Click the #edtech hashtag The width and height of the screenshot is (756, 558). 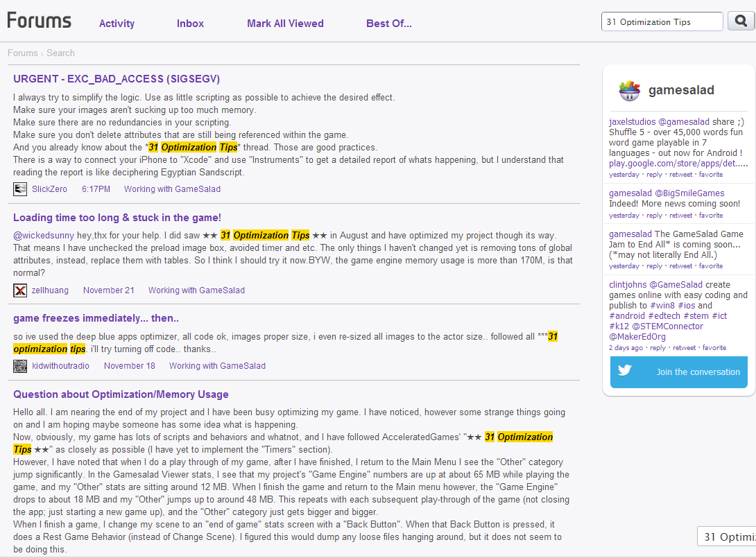point(664,316)
